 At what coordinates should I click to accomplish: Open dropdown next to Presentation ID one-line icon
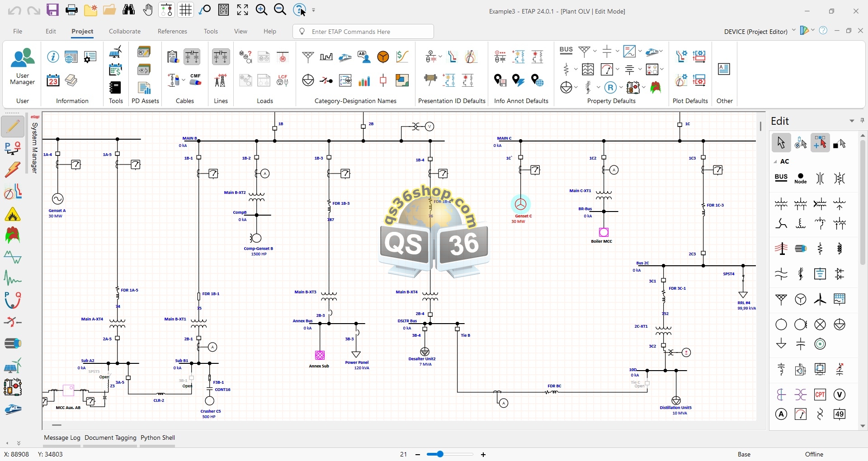(x=440, y=57)
